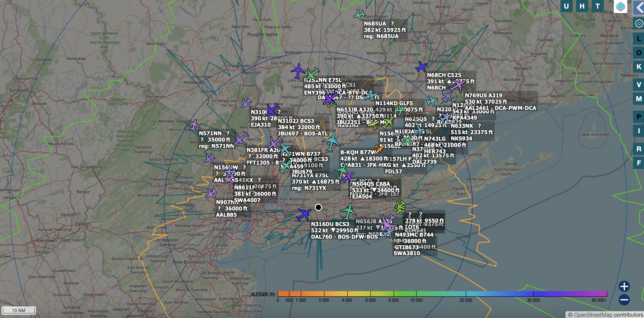Expand the sidebar with the left chevron
The image size is (644, 318).
pos(639,7)
